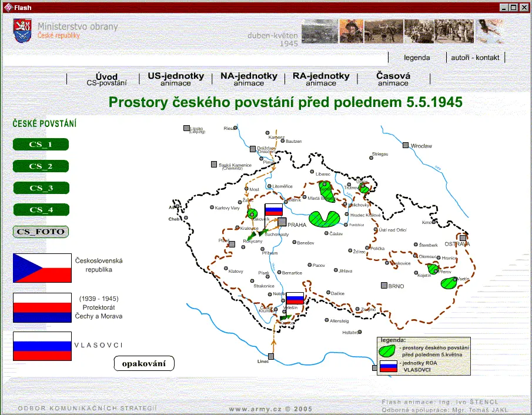Click the Benešov town marker
The height and width of the screenshot is (415, 532).
pos(295,242)
